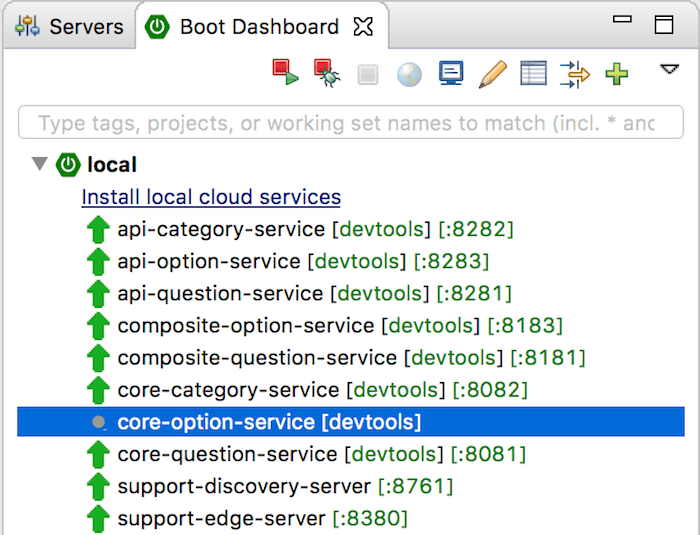The image size is (700, 535).
Task: Select core-category-service row
Action: pyautogui.click(x=350, y=390)
